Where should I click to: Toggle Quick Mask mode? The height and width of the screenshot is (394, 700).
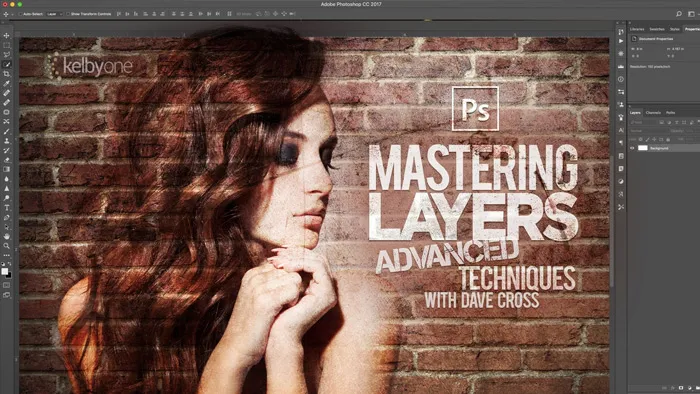coord(6,285)
